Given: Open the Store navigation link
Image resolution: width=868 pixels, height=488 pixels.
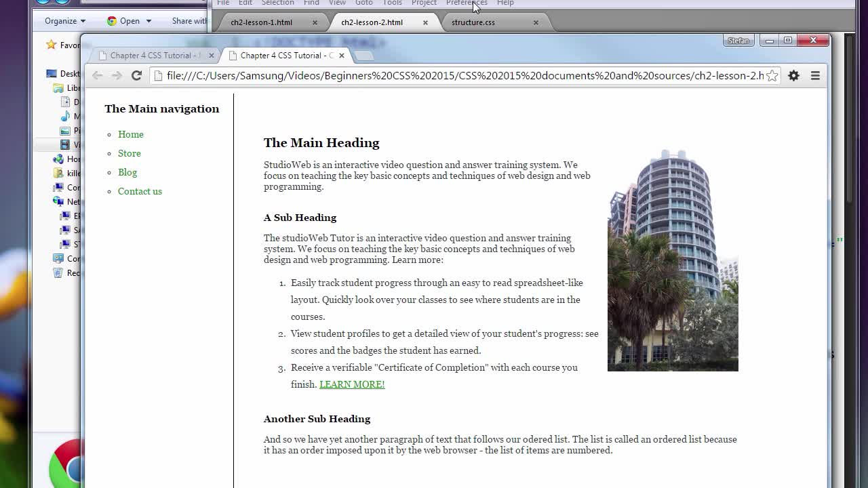Looking at the screenshot, I should (x=130, y=153).
